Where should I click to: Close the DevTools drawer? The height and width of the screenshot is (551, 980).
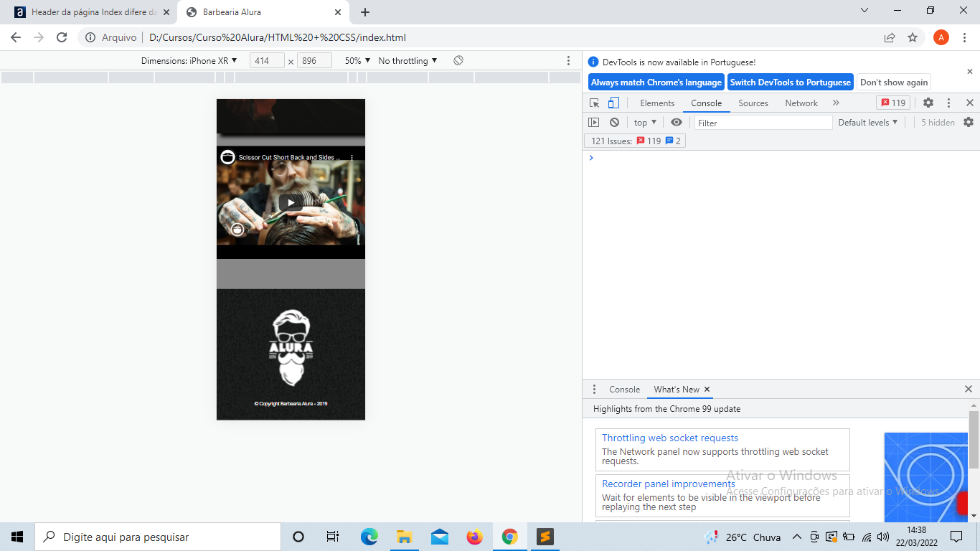[969, 389]
